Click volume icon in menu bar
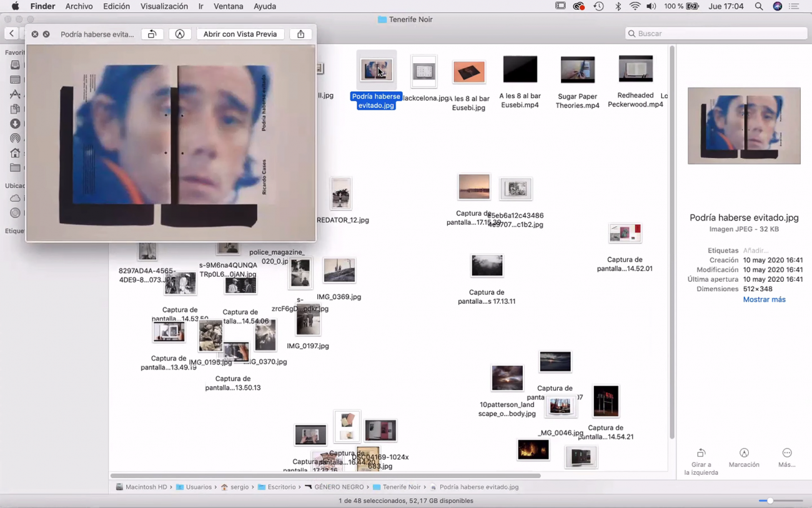Screen dimensions: 812x508 pyautogui.click(x=651, y=6)
